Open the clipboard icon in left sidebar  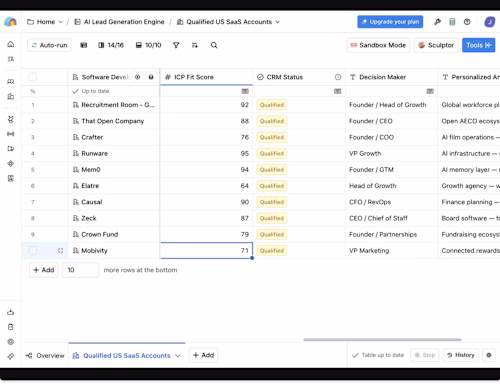[x=11, y=327]
